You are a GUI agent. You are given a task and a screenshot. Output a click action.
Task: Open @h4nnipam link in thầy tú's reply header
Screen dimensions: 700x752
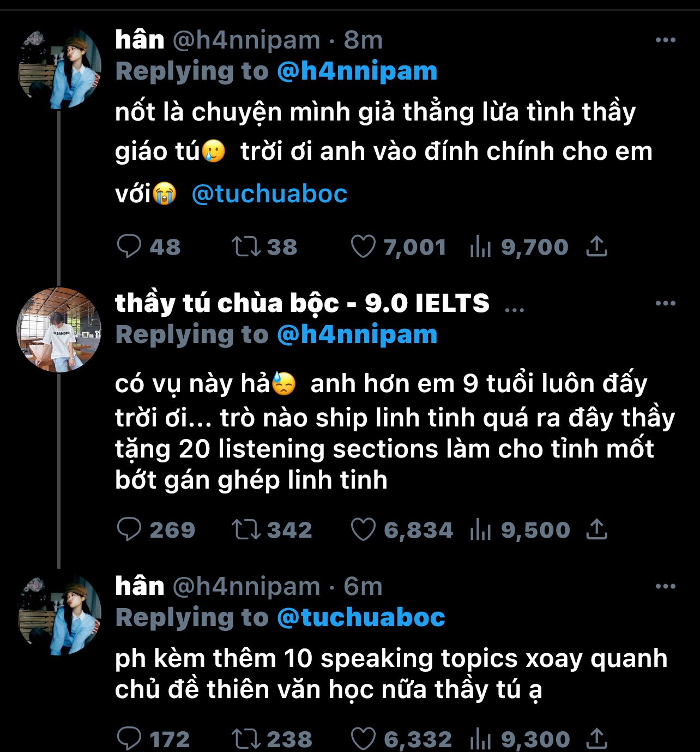(x=357, y=335)
